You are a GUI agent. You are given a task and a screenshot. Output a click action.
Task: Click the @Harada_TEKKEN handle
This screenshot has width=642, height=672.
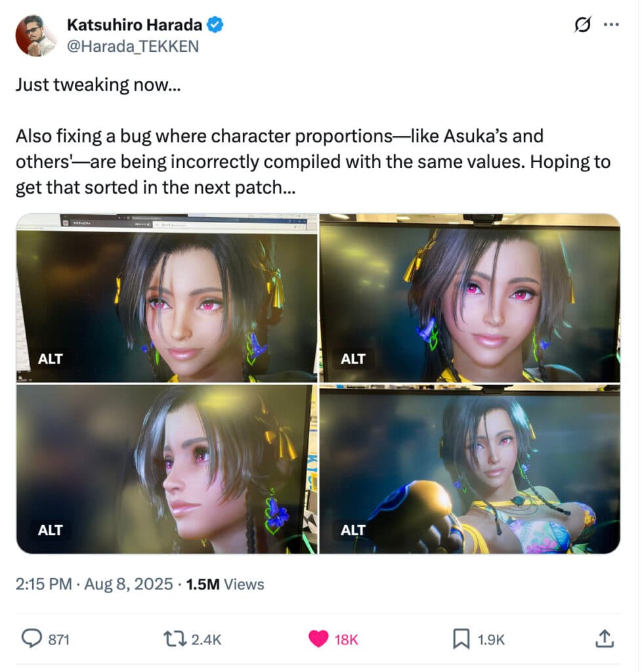point(133,46)
